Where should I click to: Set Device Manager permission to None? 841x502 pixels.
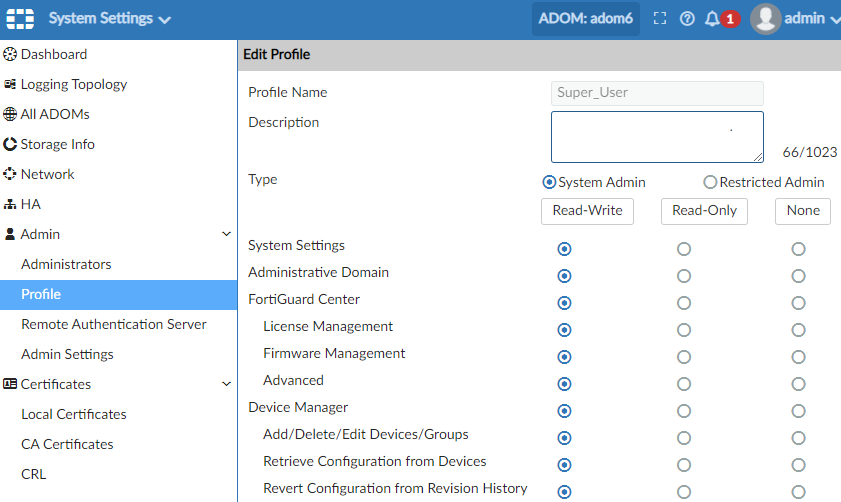798,410
